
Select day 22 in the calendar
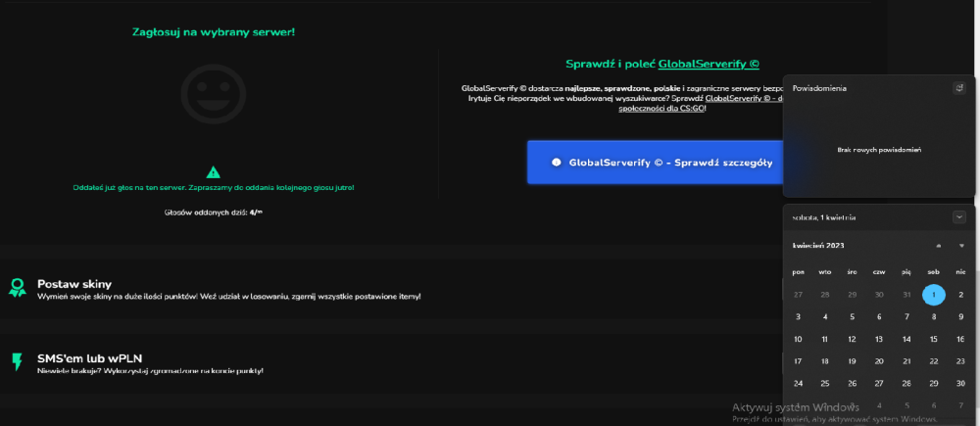point(934,361)
